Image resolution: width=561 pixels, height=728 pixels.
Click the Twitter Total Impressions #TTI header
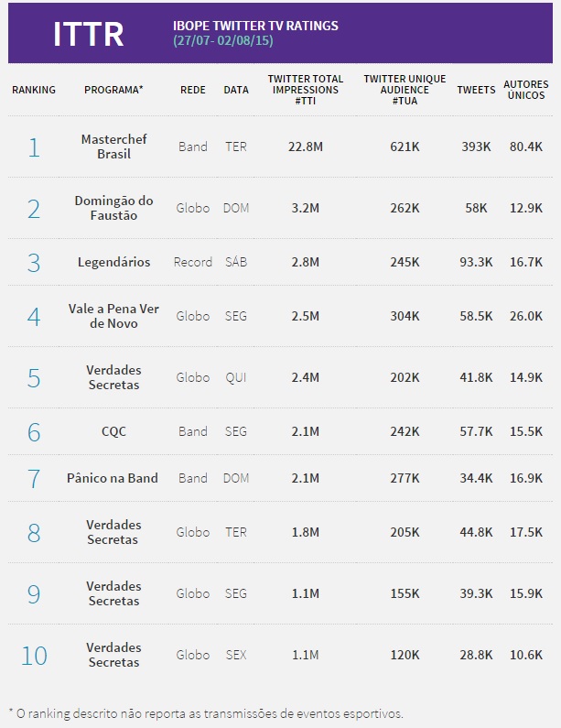(306, 90)
